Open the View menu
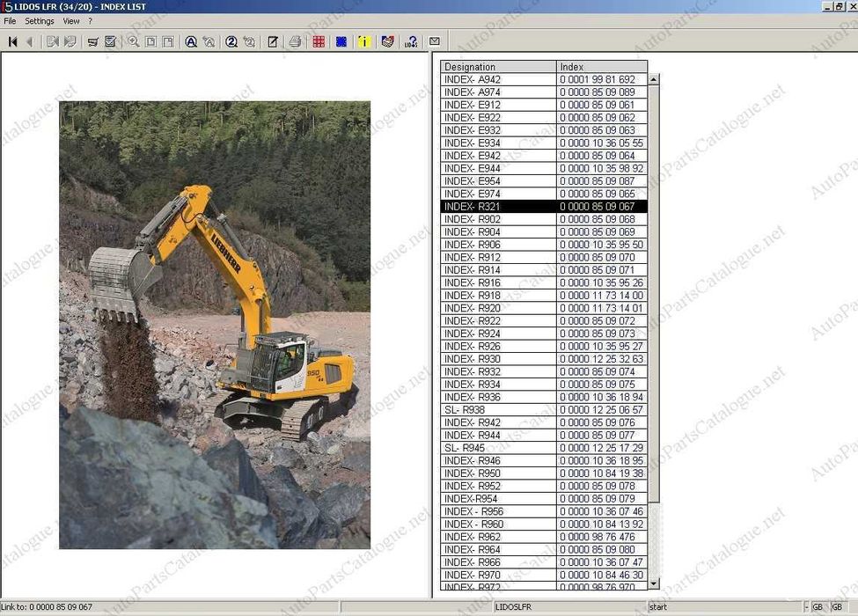The height and width of the screenshot is (616, 858). [x=71, y=21]
